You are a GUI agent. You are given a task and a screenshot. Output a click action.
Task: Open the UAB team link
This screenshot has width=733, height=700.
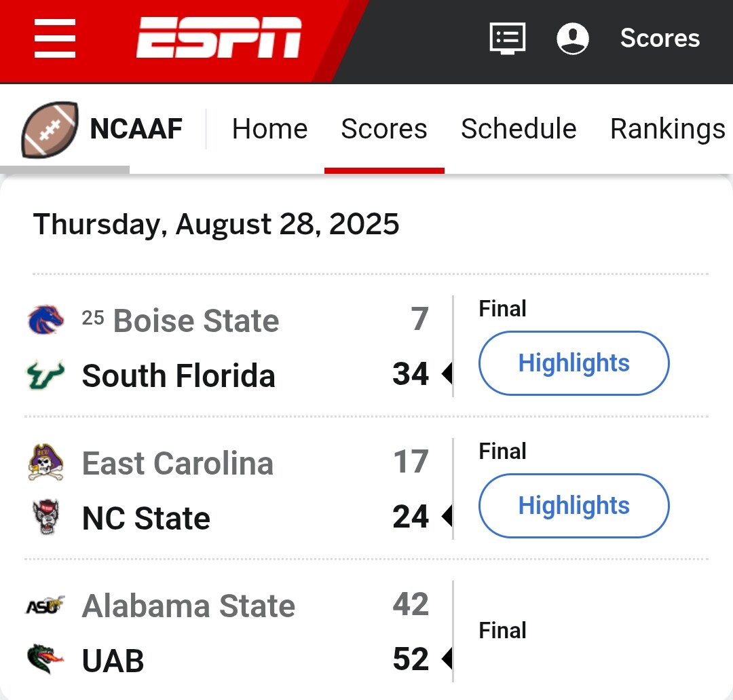pos(113,661)
